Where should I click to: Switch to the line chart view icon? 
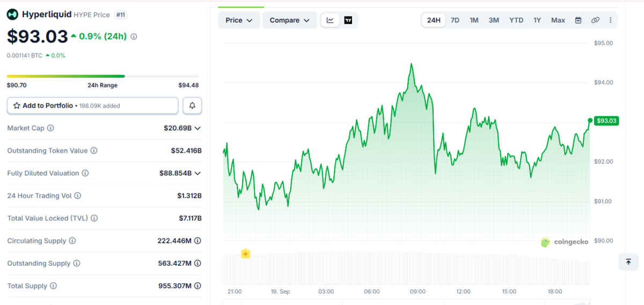(330, 20)
